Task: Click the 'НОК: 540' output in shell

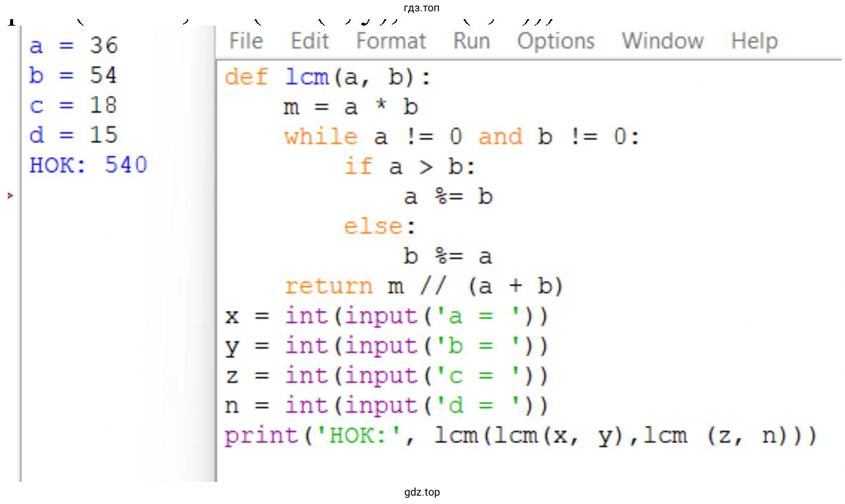Action: 88,165
